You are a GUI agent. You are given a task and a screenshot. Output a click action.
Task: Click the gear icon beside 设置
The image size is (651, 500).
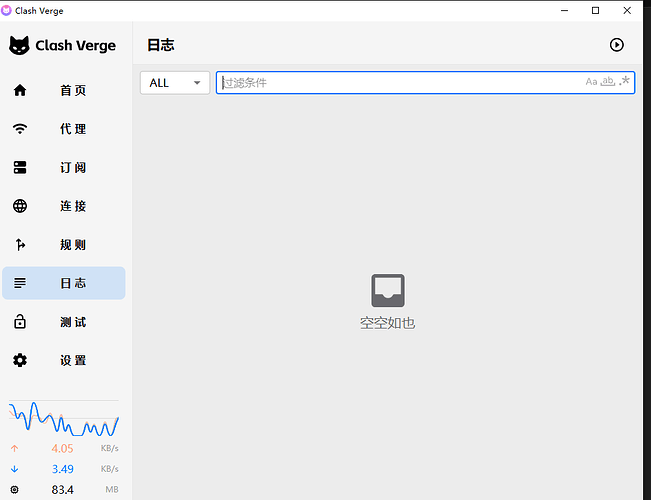20,360
